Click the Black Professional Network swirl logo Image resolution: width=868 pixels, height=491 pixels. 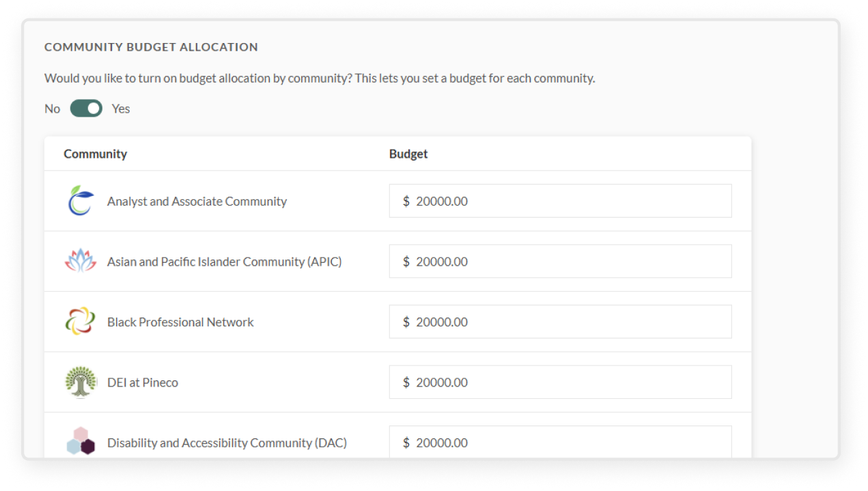click(x=81, y=322)
